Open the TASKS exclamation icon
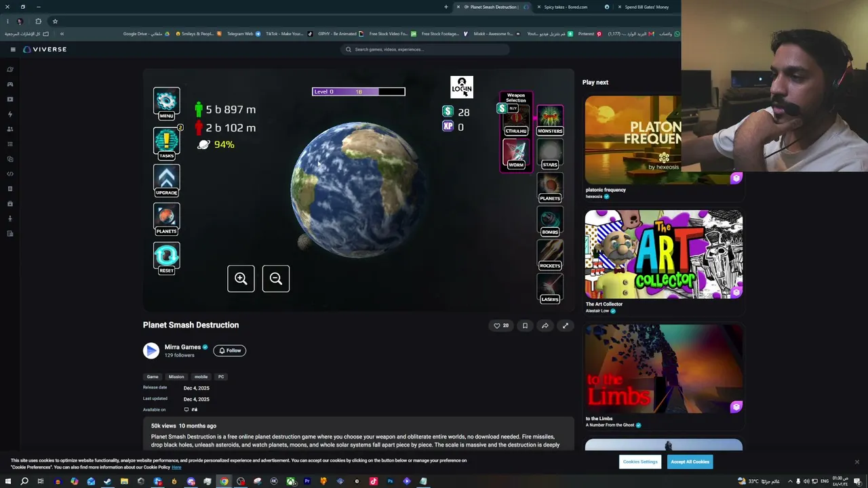The image size is (868, 488). 166,143
